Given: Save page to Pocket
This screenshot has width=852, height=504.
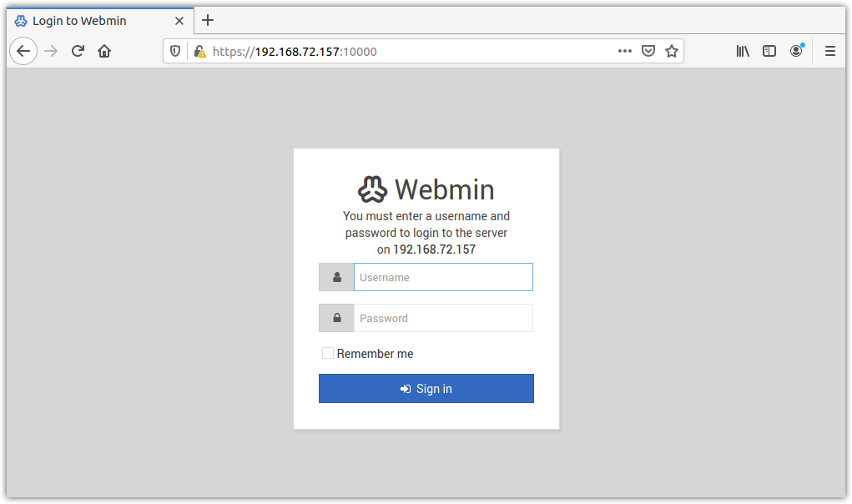Looking at the screenshot, I should tap(648, 51).
